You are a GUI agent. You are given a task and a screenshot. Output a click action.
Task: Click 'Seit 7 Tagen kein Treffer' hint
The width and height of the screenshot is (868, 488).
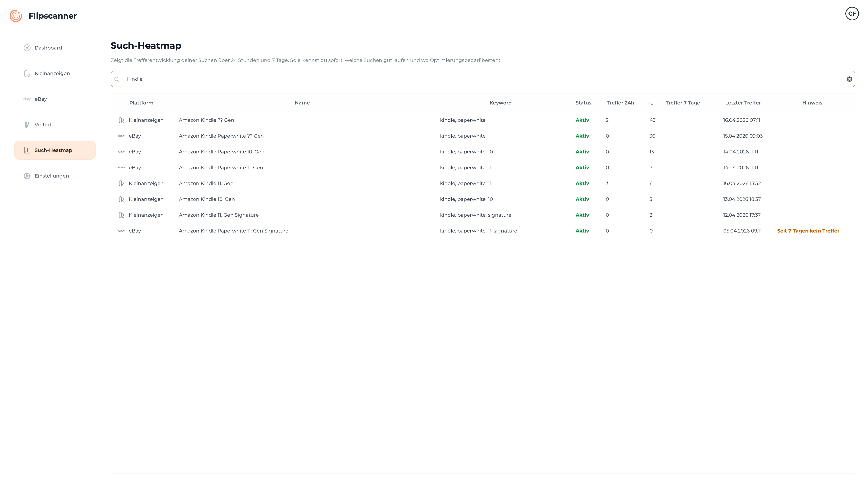coord(808,231)
